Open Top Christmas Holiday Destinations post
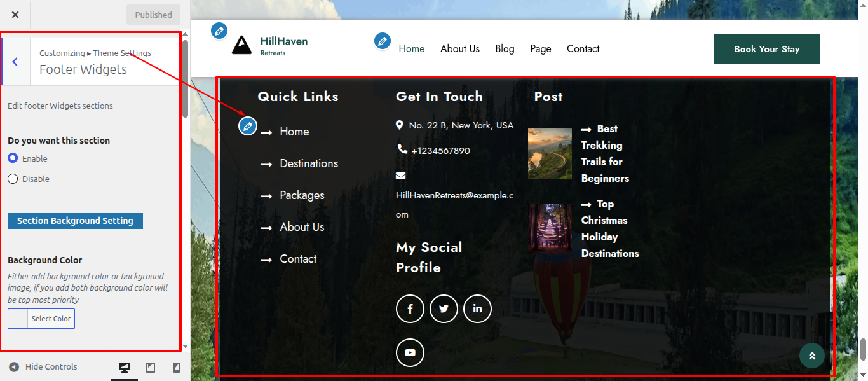The image size is (868, 381). pyautogui.click(x=610, y=228)
